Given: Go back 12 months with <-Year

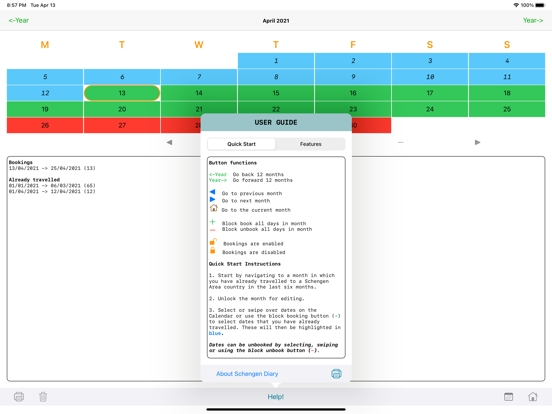Looking at the screenshot, I should click(19, 20).
